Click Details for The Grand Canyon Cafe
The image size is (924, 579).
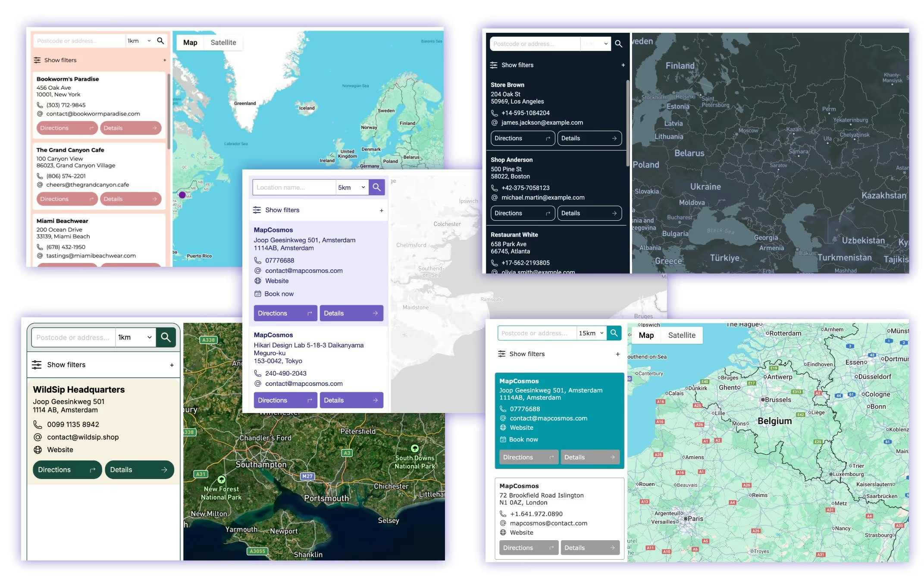(x=130, y=199)
